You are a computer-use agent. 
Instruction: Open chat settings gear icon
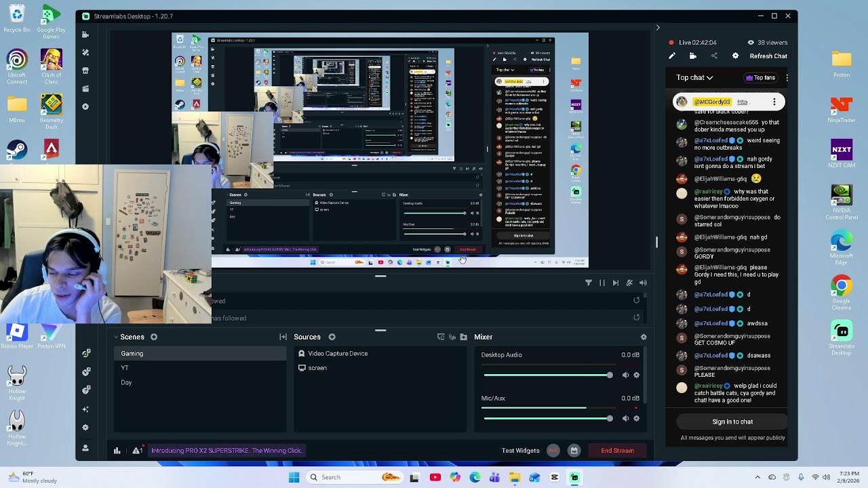[736, 56]
